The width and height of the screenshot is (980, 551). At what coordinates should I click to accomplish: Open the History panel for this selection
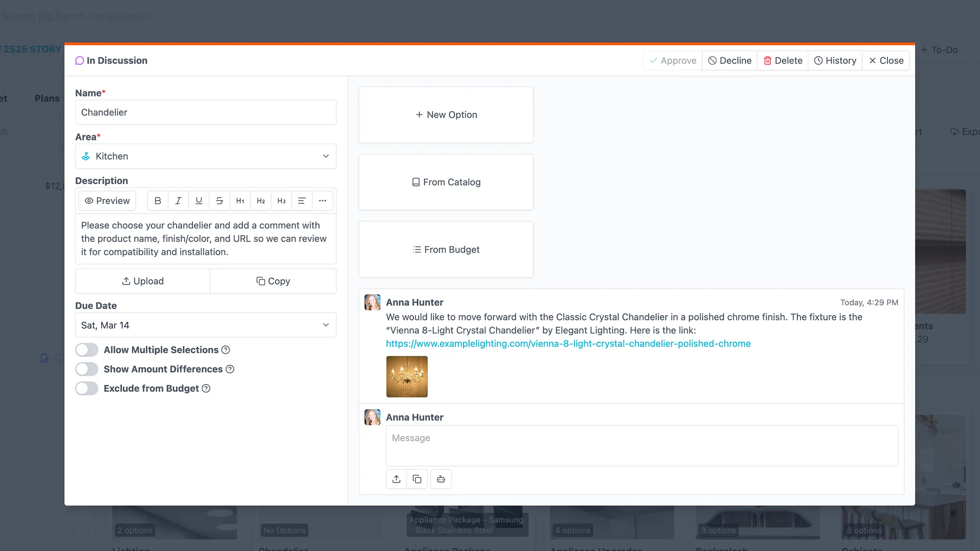(x=835, y=60)
